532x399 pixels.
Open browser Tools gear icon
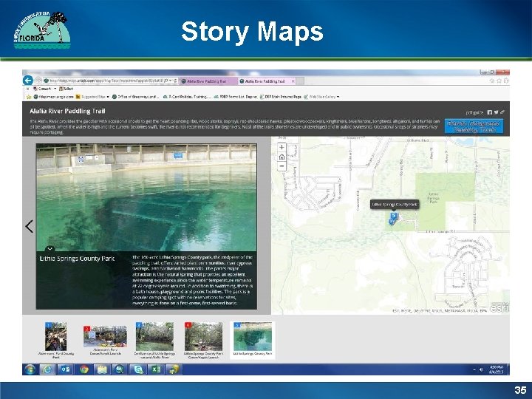pos(506,81)
